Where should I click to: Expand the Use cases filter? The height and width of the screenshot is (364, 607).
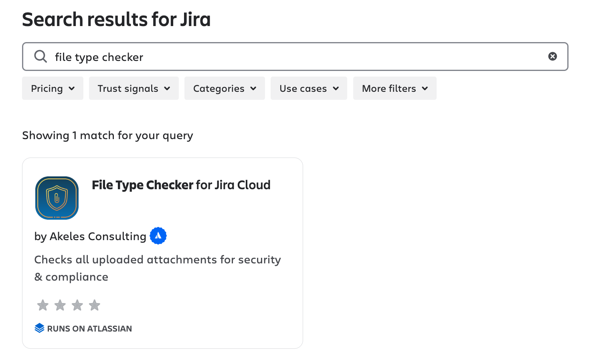[309, 88]
